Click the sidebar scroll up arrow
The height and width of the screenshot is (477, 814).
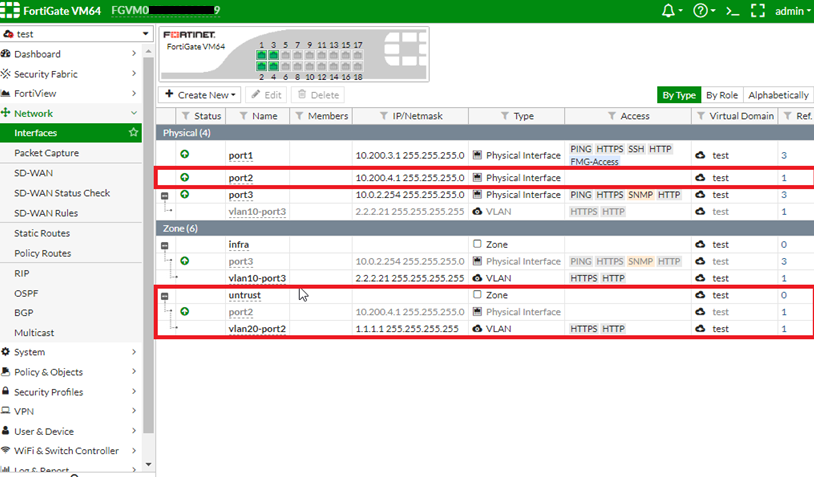coord(148,51)
